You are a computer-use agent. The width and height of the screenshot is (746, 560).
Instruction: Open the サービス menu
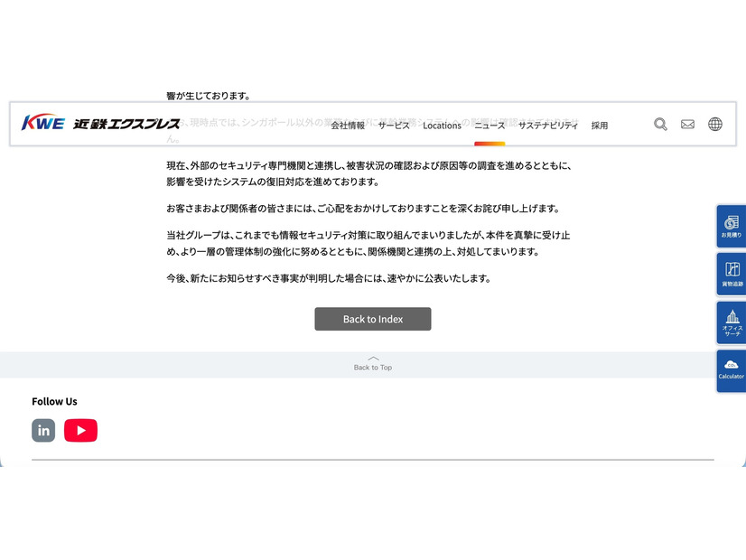pyautogui.click(x=394, y=126)
